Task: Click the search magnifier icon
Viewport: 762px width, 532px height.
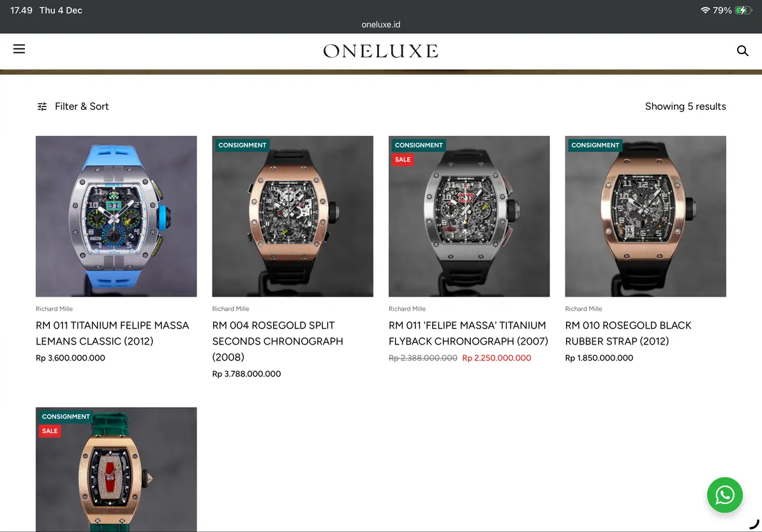Action: pyautogui.click(x=742, y=50)
